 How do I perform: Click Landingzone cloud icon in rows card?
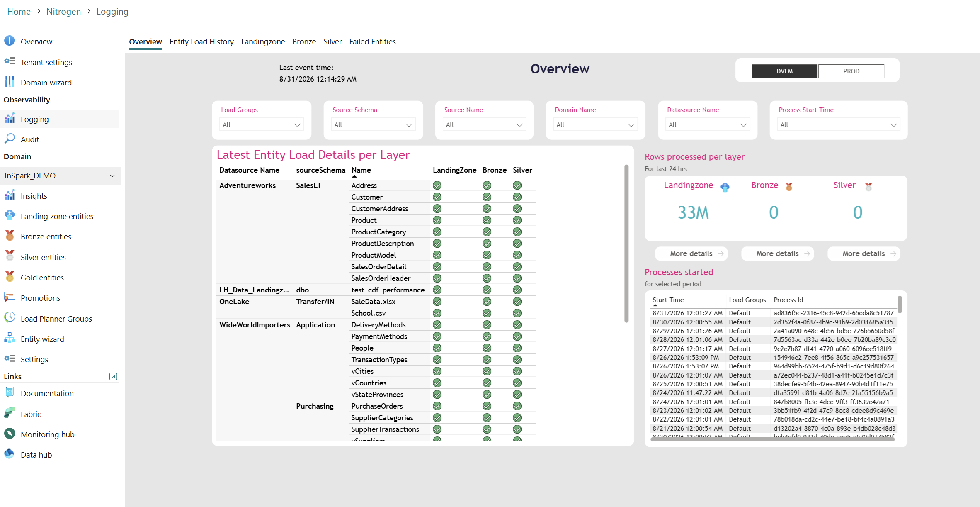(725, 187)
